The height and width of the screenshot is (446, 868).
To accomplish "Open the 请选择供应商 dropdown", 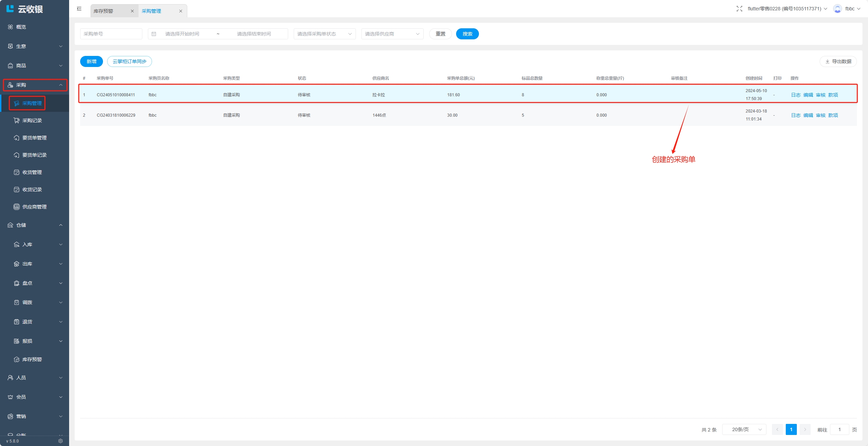I will point(392,34).
